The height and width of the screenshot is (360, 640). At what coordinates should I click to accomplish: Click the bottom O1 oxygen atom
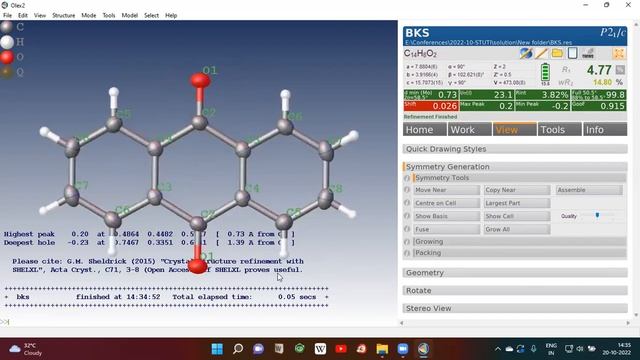pos(198,266)
